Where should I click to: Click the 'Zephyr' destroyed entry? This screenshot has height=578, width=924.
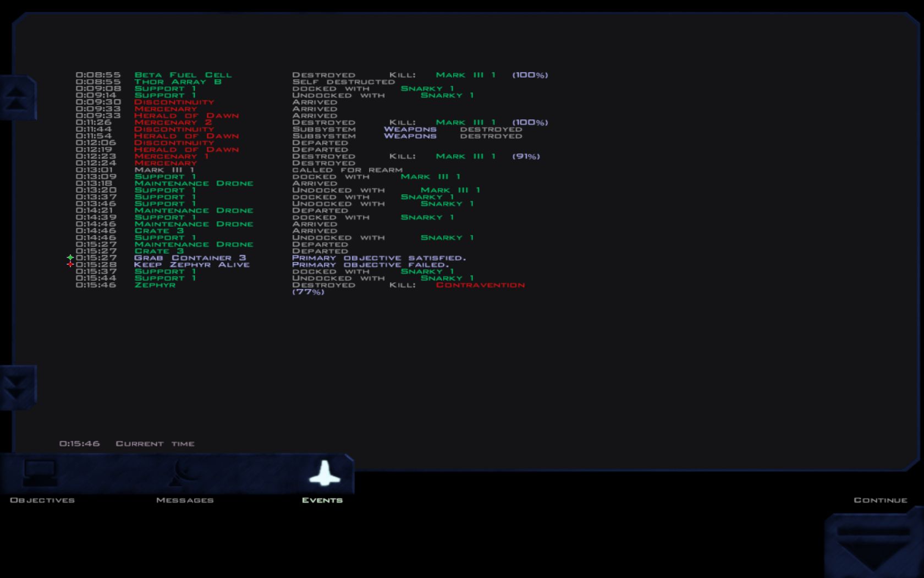tap(155, 285)
